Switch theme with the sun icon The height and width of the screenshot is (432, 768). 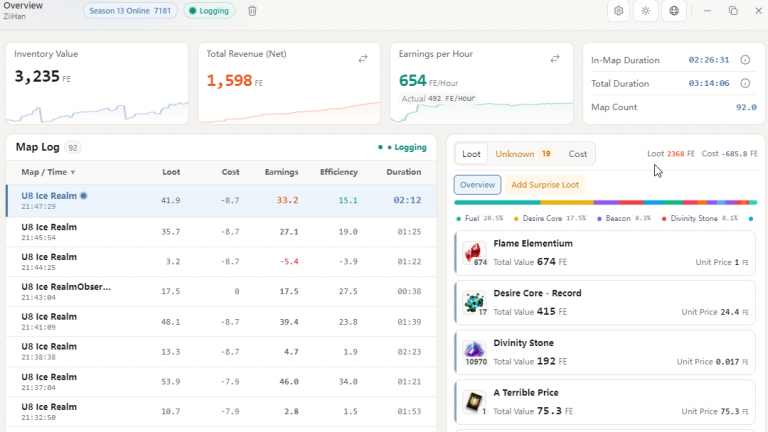pos(646,11)
